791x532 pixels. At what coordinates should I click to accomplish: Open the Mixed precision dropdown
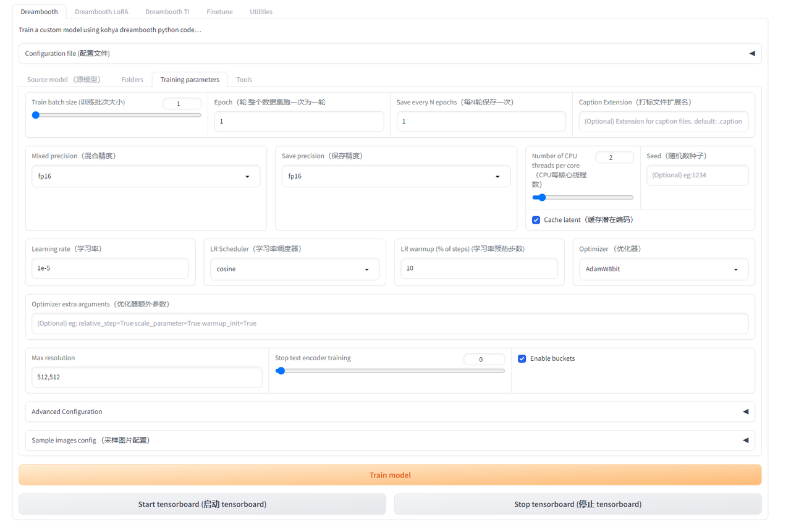tap(145, 176)
